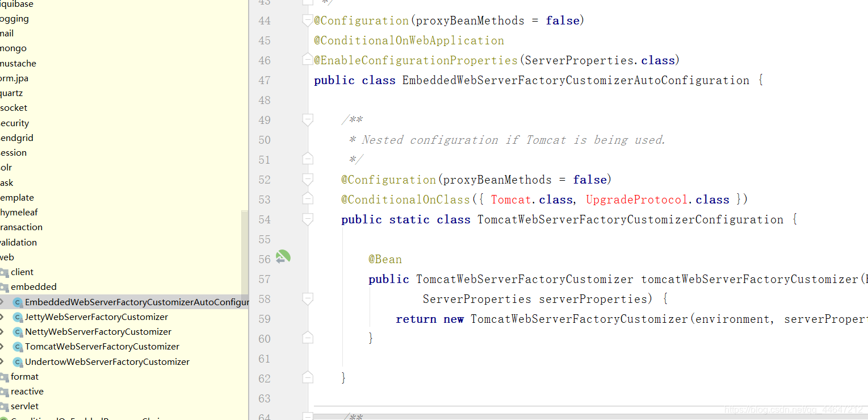
Task: Select the thymeleaf package in the tree
Action: coord(19,213)
